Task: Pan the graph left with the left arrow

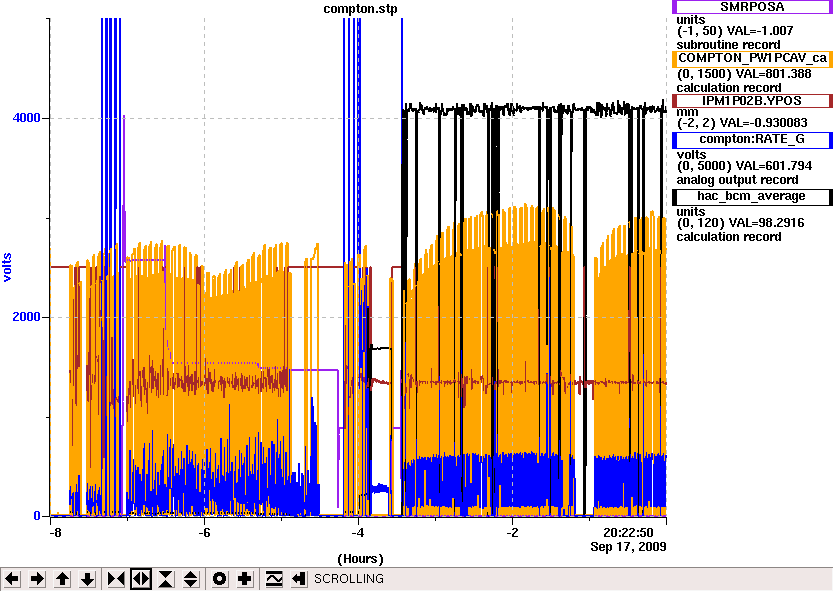Action: point(12,579)
